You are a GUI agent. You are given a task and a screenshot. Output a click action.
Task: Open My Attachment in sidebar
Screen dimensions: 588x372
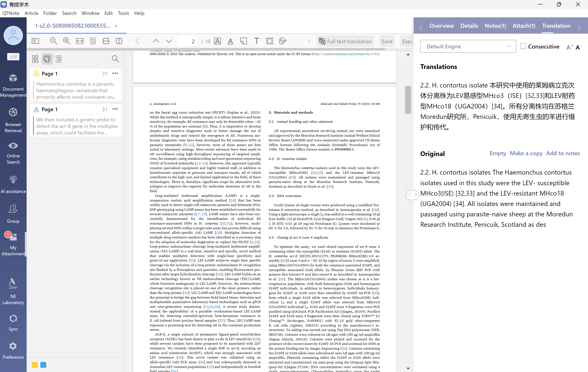point(13,244)
